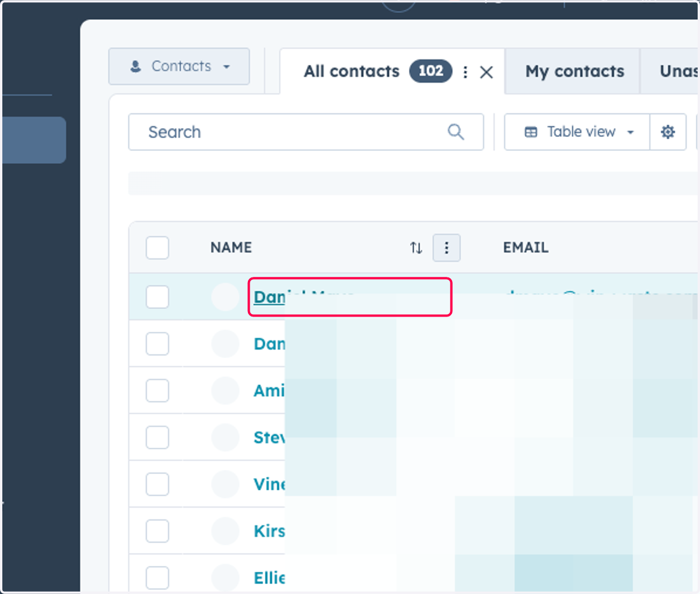
Task: Open Kirs contact link
Action: coord(269,531)
